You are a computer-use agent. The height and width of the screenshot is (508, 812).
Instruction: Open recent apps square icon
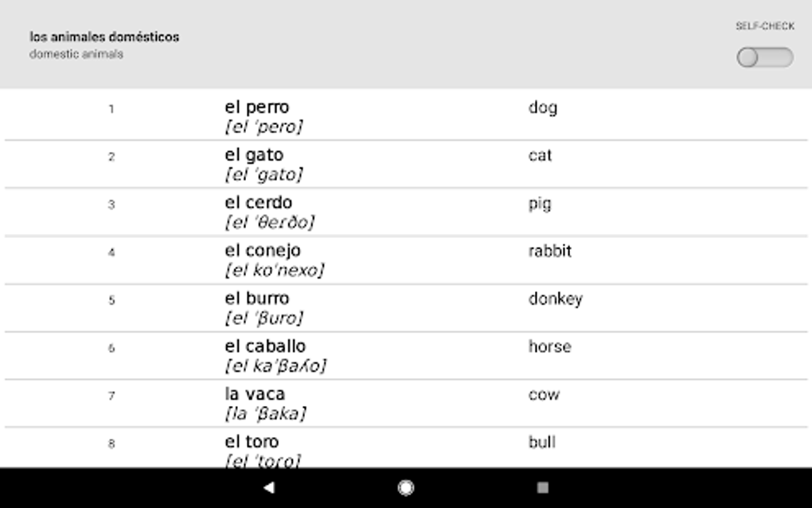pyautogui.click(x=543, y=487)
